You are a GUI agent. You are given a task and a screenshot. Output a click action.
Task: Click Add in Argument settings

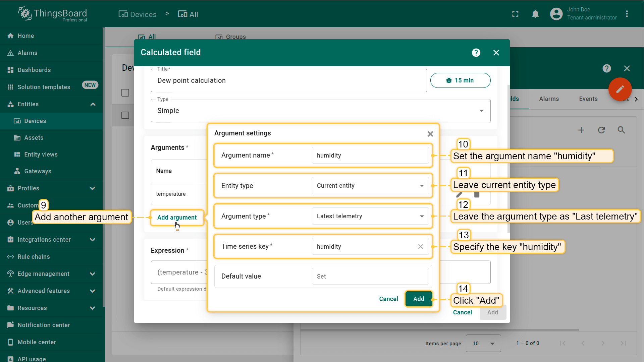click(419, 299)
